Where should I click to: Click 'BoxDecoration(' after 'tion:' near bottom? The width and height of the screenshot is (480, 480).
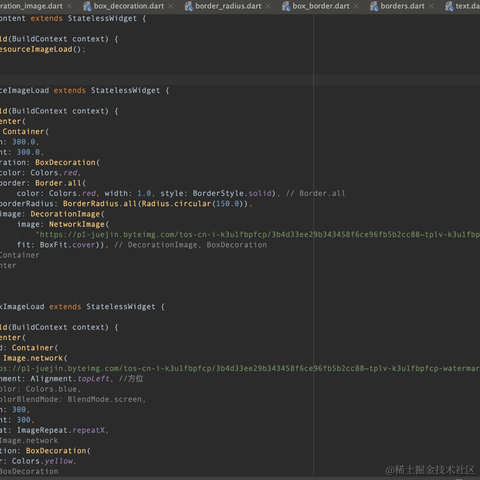58,451
